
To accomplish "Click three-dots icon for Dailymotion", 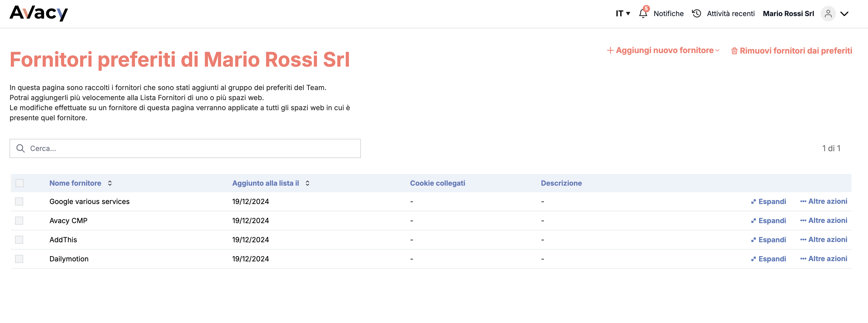I will 803,259.
